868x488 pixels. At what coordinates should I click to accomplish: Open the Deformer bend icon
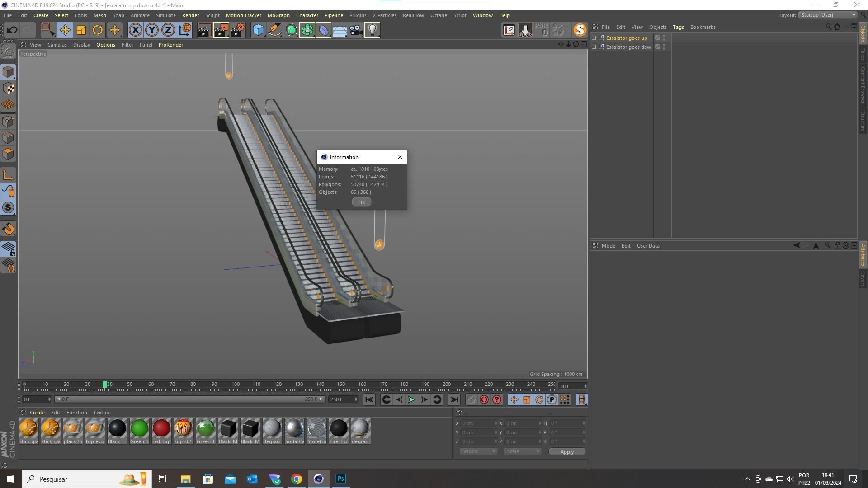click(x=323, y=30)
